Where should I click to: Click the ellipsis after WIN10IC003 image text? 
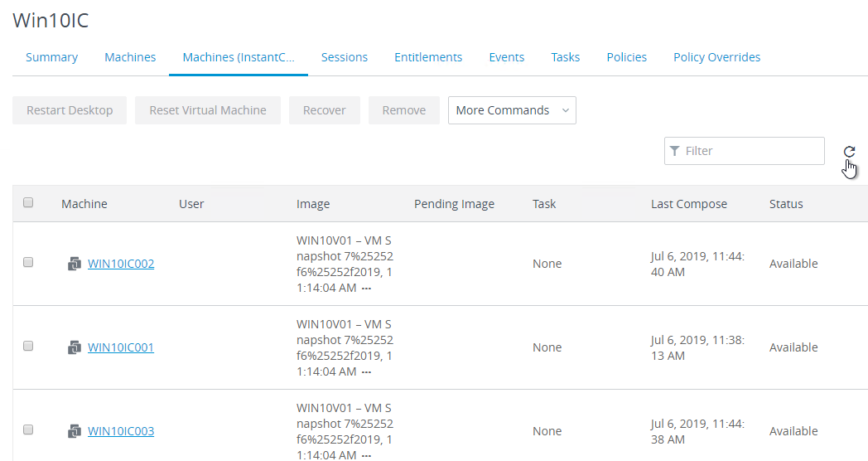click(x=366, y=456)
